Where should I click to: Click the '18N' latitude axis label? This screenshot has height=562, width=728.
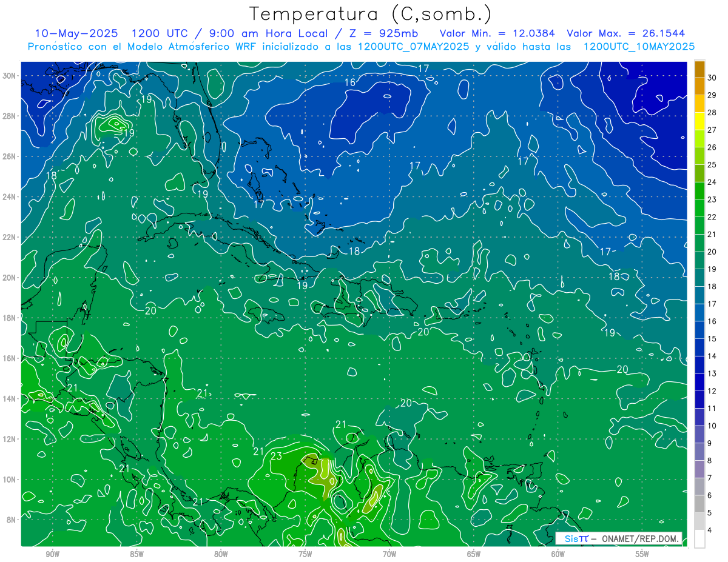(9, 318)
